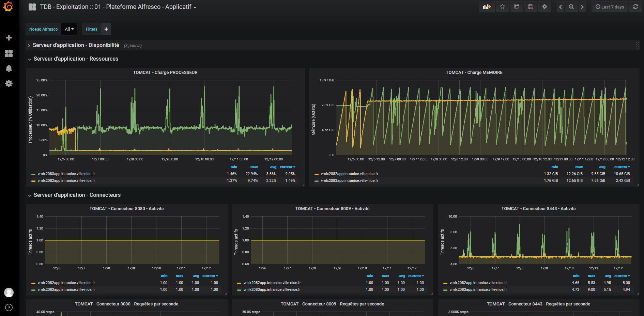
Task: Click the Noeud Alfresco variable label
Action: [43, 29]
